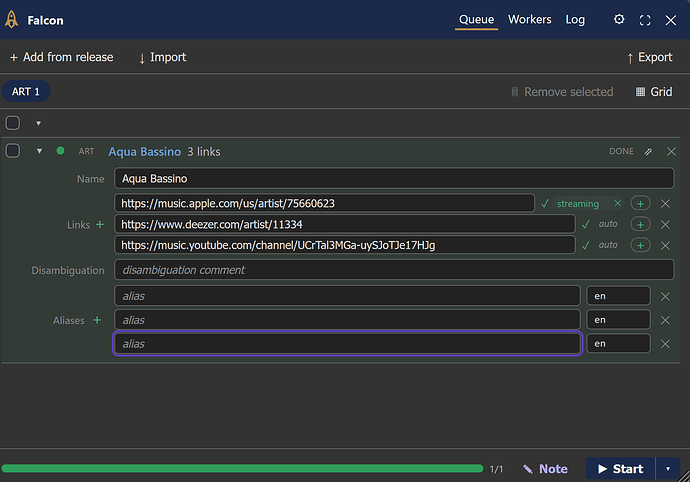Edit the first alias locale field
Screen dimensions: 690x482
point(618,296)
